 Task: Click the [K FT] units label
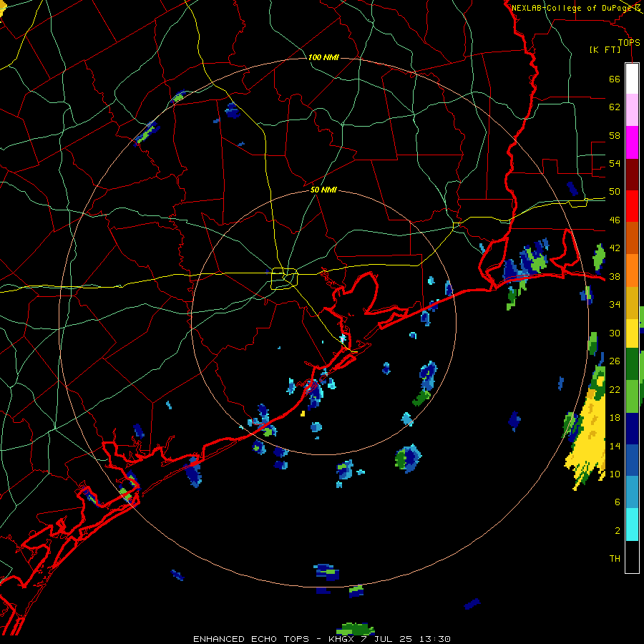coord(605,49)
